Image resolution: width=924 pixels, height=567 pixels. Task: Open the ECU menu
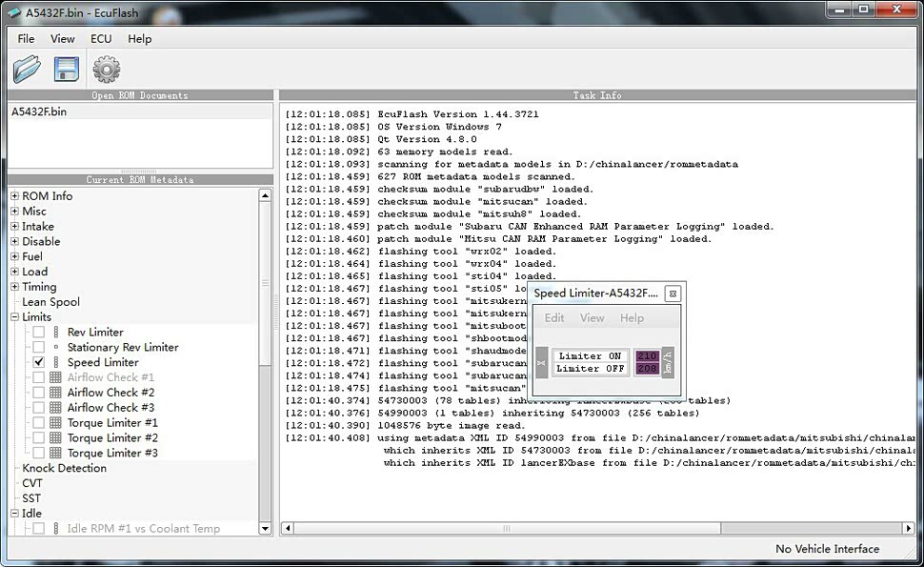(101, 39)
